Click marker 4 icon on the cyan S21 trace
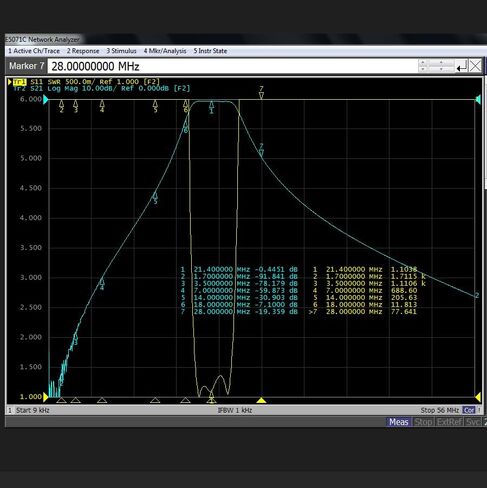 click(x=102, y=283)
